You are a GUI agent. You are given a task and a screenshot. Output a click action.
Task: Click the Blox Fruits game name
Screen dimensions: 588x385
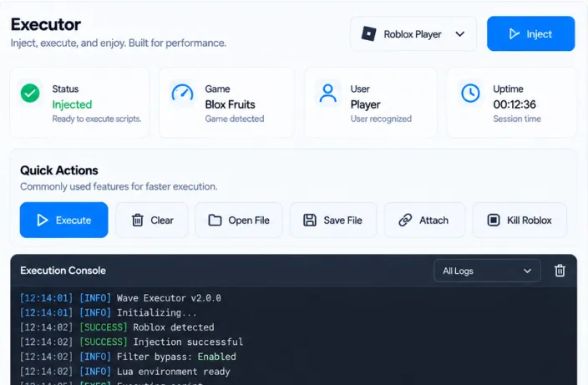click(x=230, y=104)
